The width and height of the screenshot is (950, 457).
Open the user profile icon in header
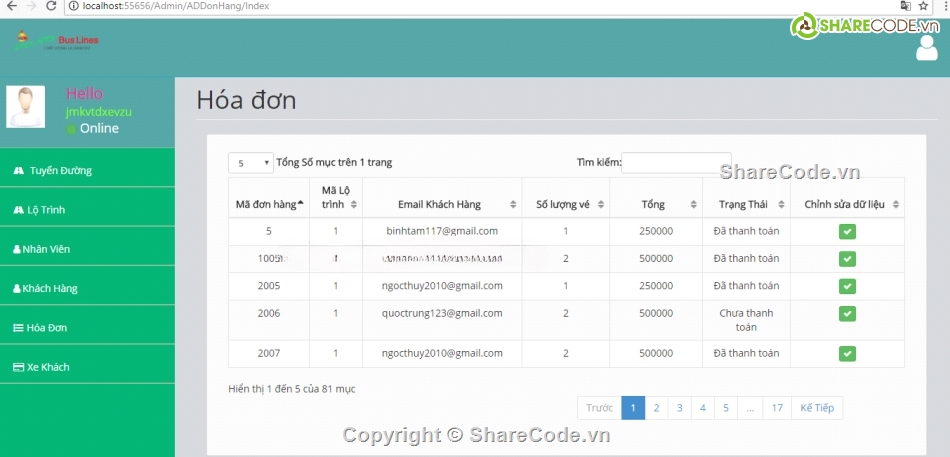pyautogui.click(x=926, y=48)
